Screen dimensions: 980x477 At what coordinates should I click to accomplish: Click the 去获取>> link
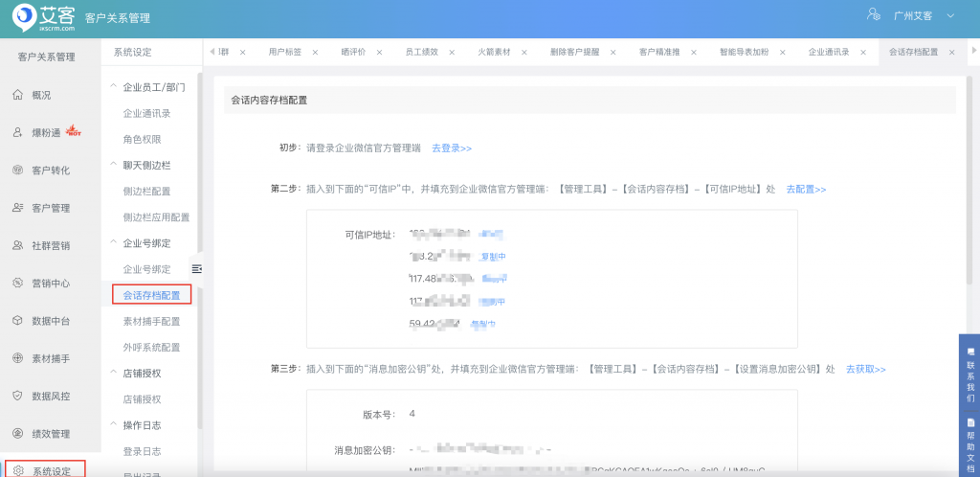coord(866,369)
